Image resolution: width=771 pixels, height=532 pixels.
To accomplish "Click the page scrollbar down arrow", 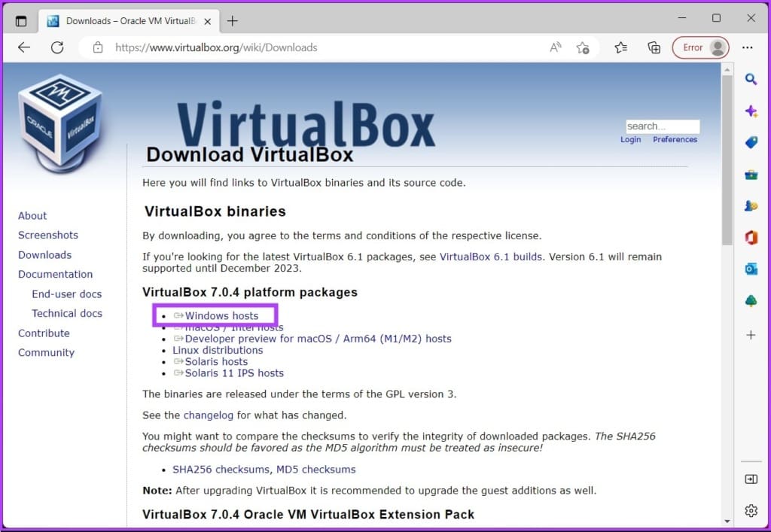I will coord(727,521).
